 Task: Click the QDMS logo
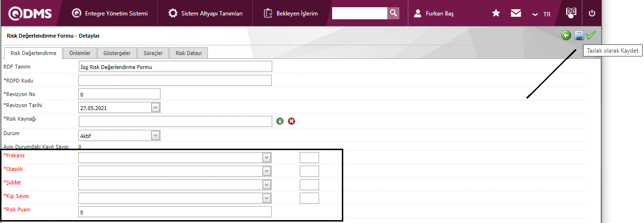pyautogui.click(x=29, y=14)
